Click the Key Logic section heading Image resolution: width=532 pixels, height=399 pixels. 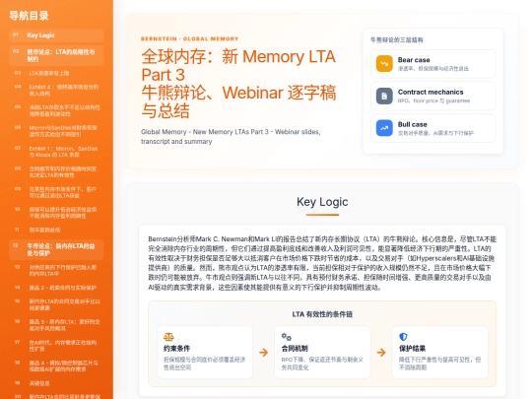[322, 202]
